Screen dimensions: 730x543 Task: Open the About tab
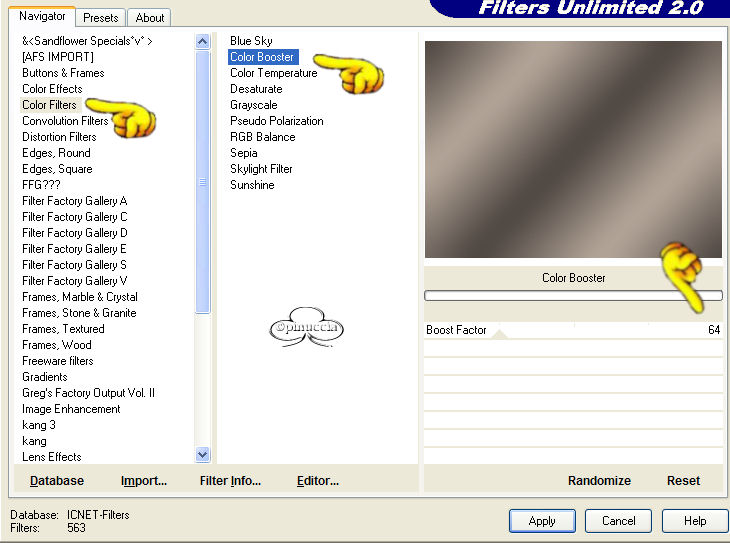coord(149,18)
